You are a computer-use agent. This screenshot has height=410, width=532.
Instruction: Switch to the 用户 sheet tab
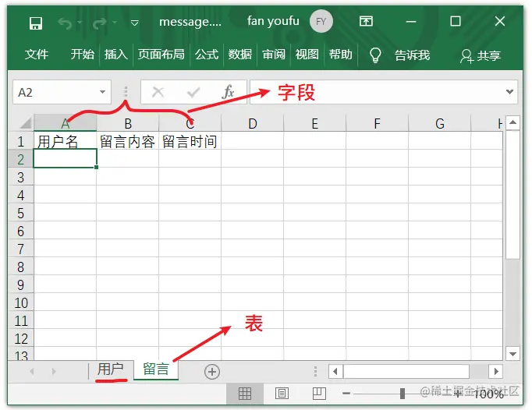tap(111, 369)
